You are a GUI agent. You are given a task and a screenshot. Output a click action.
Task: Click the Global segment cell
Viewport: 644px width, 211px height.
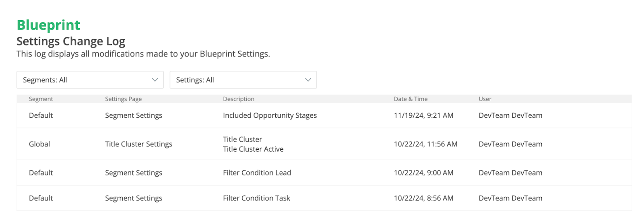click(x=39, y=144)
